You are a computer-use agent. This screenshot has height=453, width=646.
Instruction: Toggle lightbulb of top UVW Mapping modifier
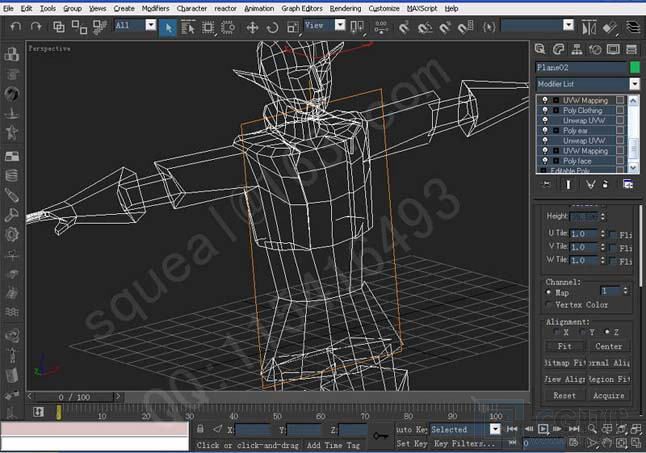[545, 100]
